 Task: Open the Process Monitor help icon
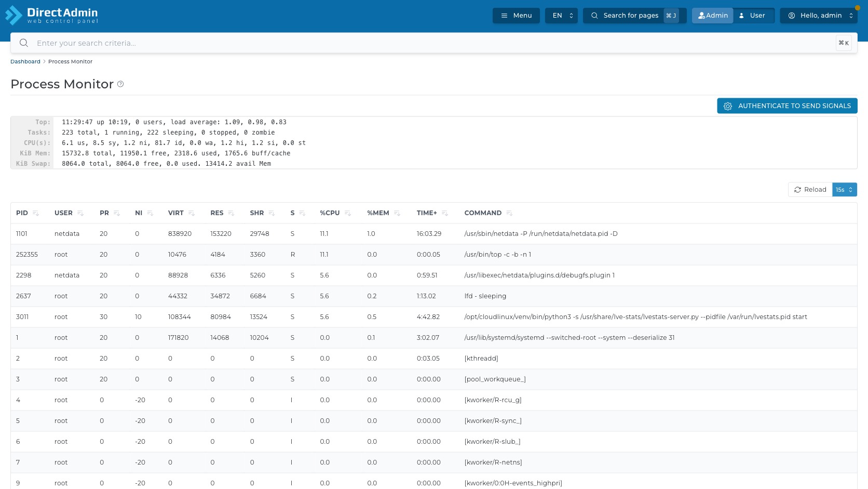click(x=120, y=84)
